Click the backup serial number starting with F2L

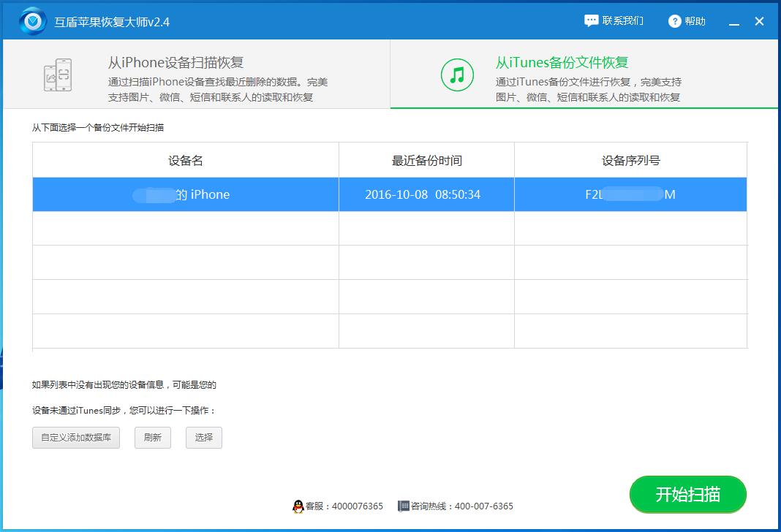(630, 194)
